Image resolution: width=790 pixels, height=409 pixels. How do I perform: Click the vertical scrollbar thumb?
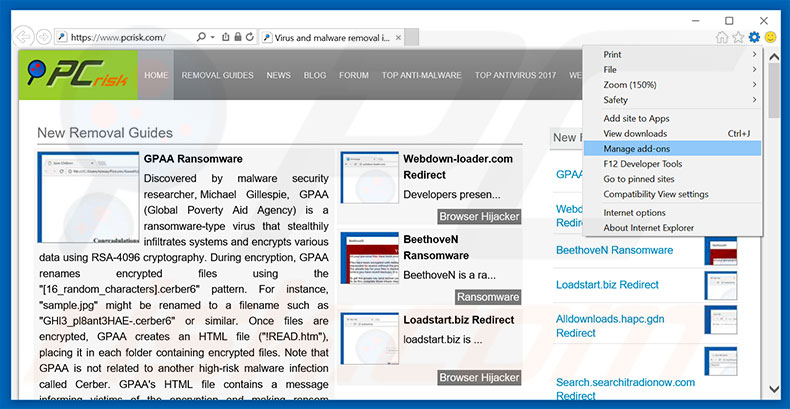click(x=774, y=92)
